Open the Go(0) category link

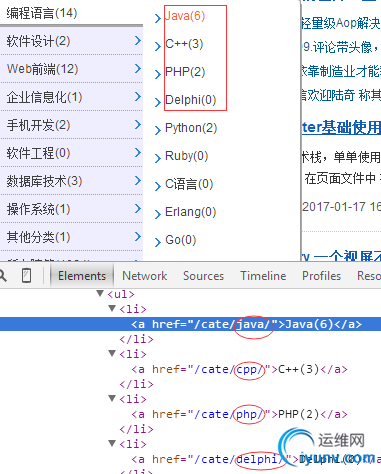coord(180,240)
